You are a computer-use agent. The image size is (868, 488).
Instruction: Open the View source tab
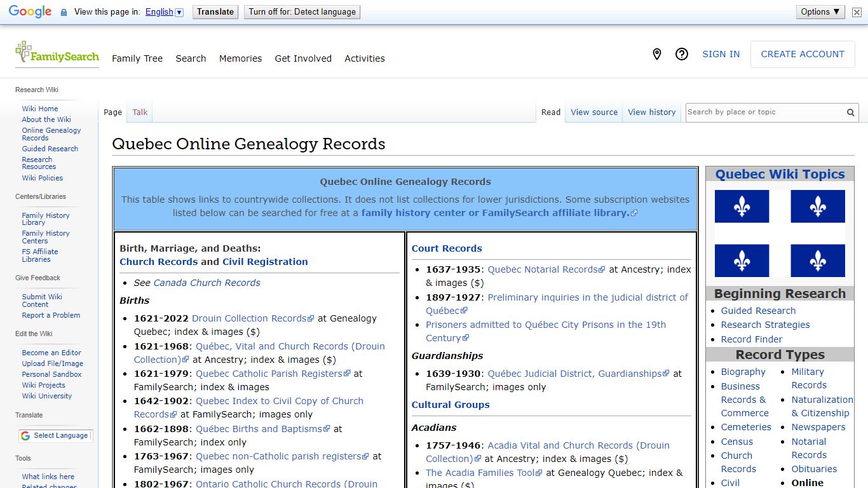coord(594,112)
